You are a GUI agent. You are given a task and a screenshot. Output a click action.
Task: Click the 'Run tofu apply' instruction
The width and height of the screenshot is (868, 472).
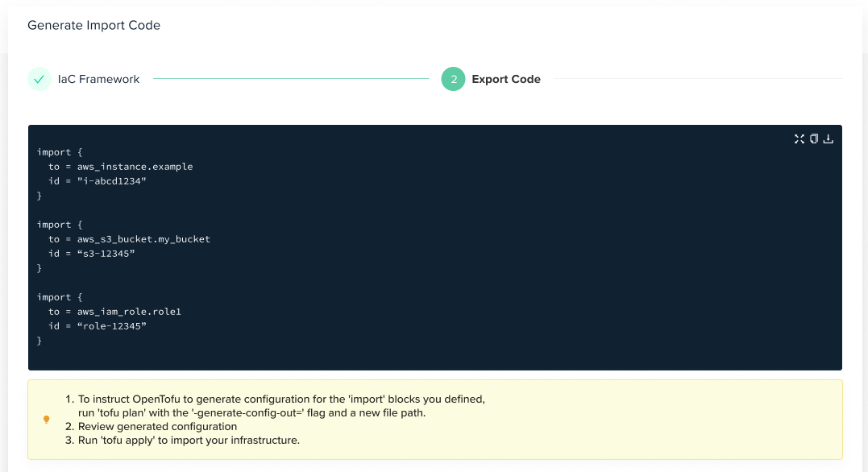pos(189,441)
